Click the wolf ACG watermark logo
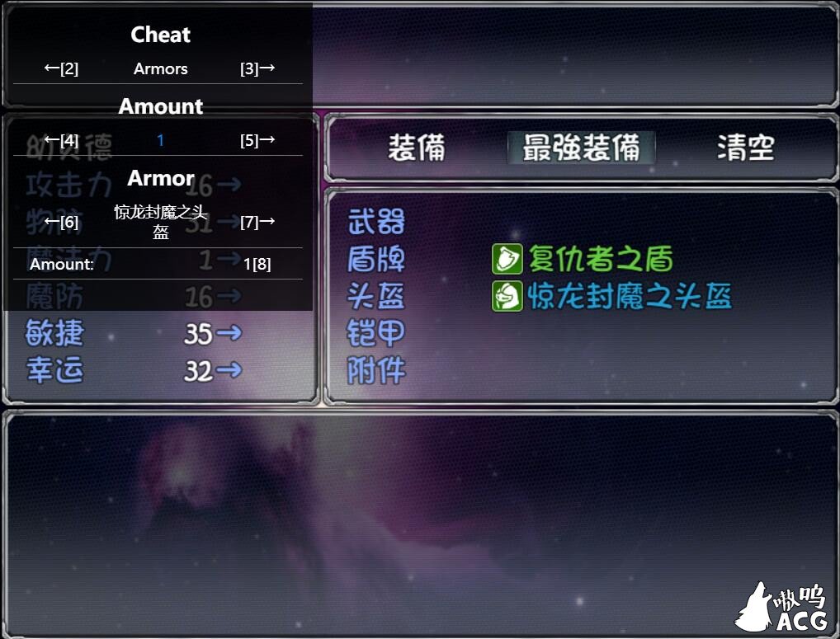This screenshot has width=840, height=639. point(781,607)
